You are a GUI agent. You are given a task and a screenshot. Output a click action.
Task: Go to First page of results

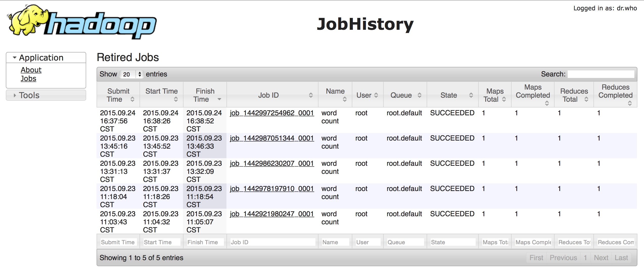coord(536,258)
